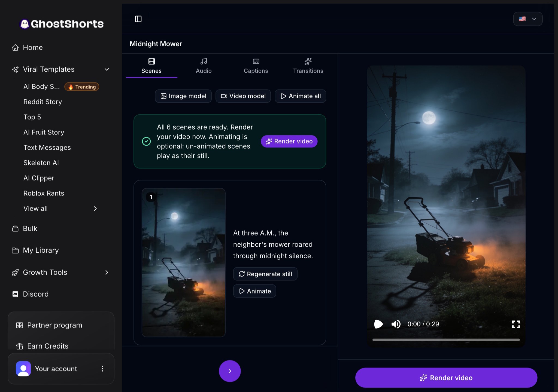Open Discord link in sidebar
The height and width of the screenshot is (392, 558).
click(x=30, y=294)
